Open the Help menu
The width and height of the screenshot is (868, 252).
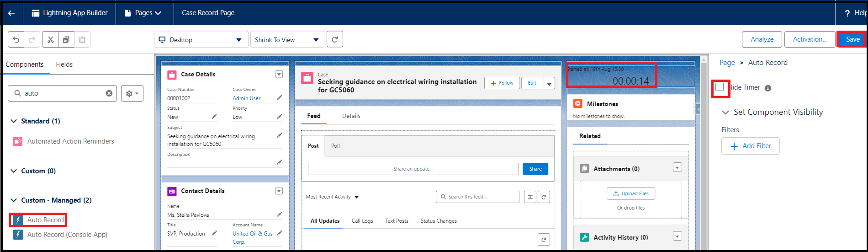pos(856,13)
